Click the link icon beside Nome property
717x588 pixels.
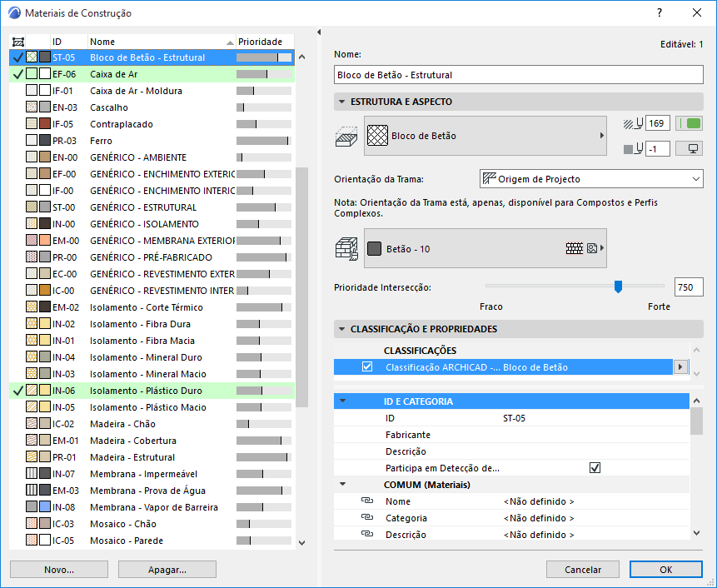point(367,501)
